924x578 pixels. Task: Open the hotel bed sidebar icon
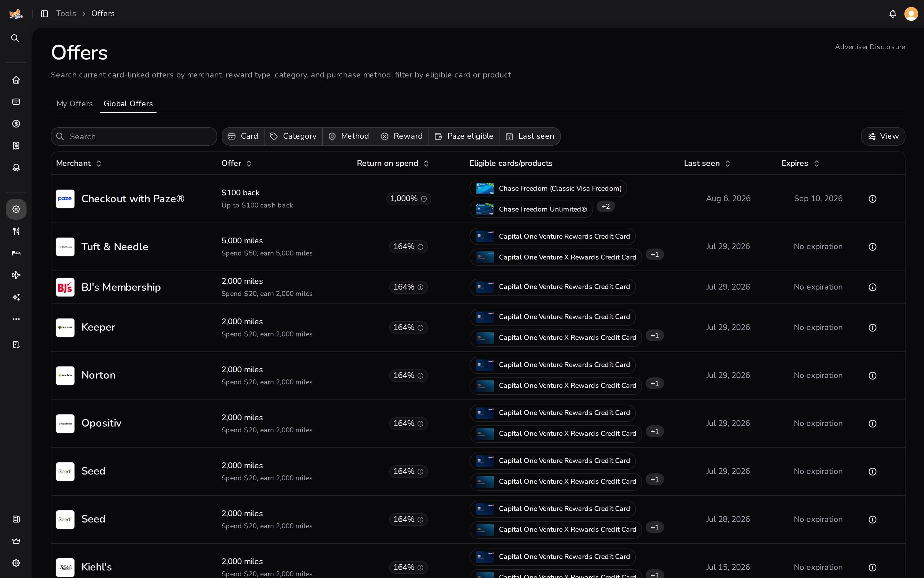(x=16, y=253)
